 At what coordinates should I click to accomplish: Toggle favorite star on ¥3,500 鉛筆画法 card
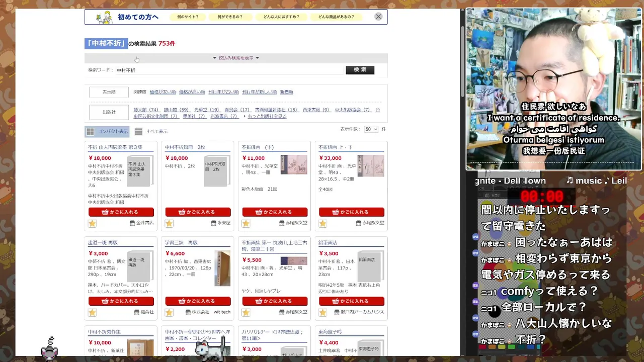click(323, 312)
